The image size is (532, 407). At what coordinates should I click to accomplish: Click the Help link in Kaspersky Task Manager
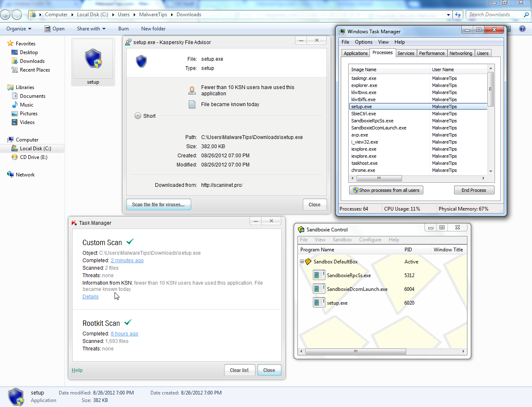click(77, 370)
